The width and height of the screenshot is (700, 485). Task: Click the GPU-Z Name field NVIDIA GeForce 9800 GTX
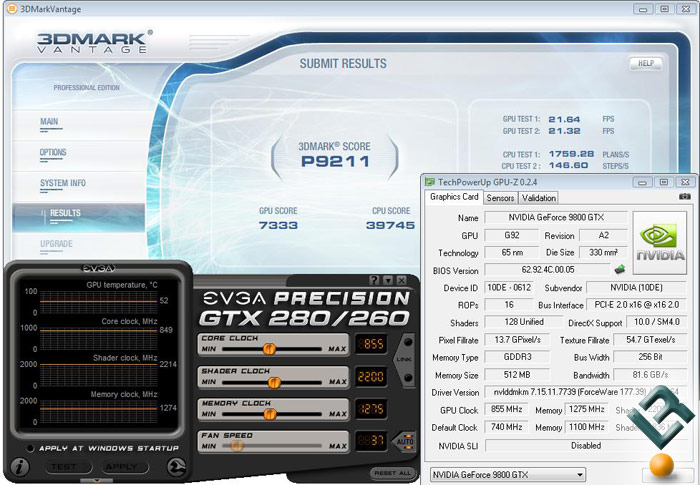tap(556, 217)
